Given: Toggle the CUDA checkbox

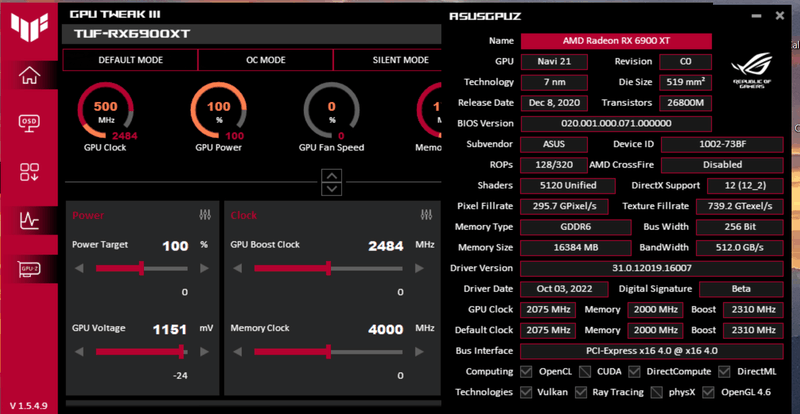Looking at the screenshot, I should [585, 372].
